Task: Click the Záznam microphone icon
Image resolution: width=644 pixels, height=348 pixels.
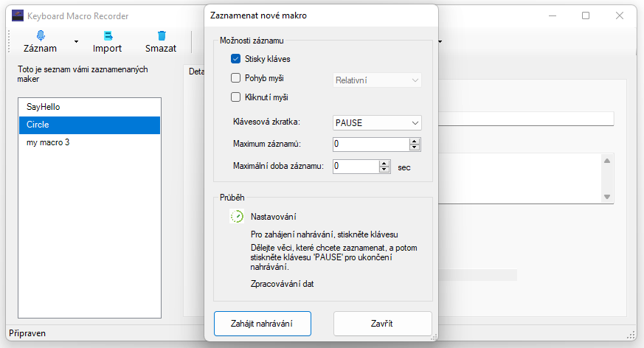Action: coord(40,35)
